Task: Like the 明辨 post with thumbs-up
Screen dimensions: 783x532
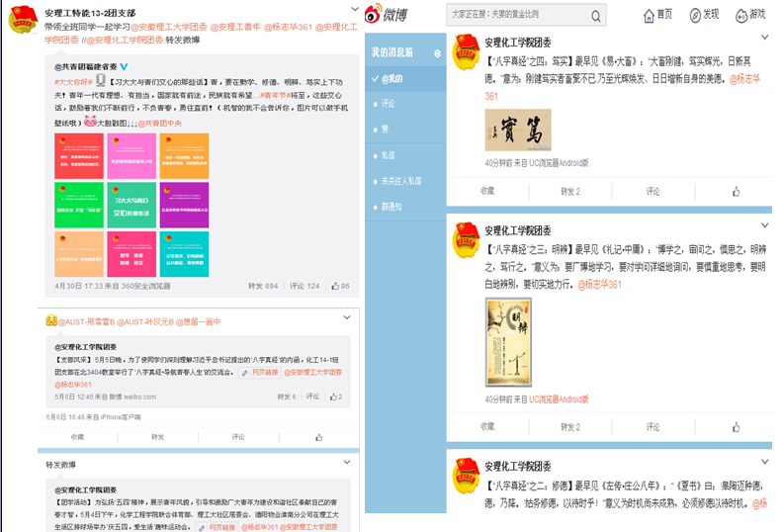Action: pyautogui.click(x=736, y=427)
